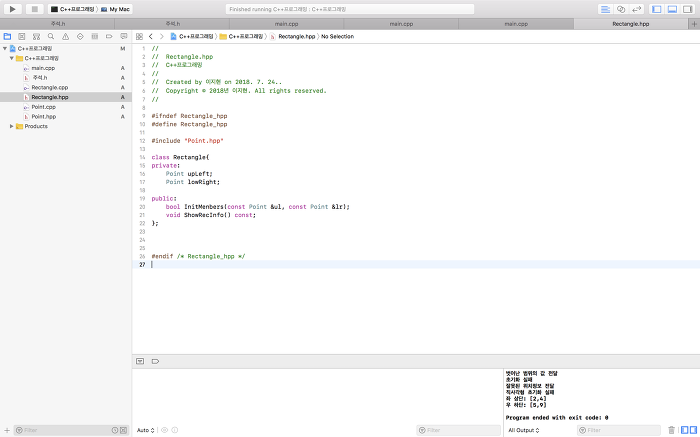Screen dimensions: 700x437
Task: Switch to the Assistant editor
Action: coord(621,9)
